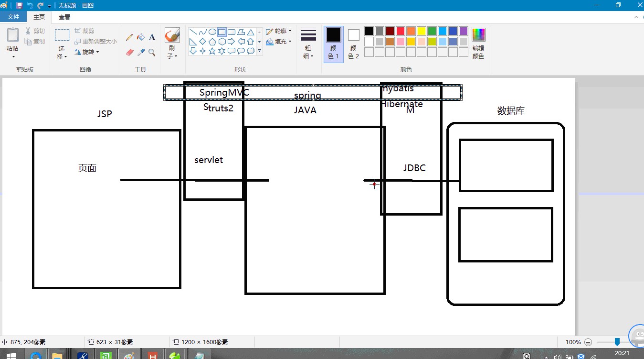Choose the Up arrow shape

click(250, 42)
